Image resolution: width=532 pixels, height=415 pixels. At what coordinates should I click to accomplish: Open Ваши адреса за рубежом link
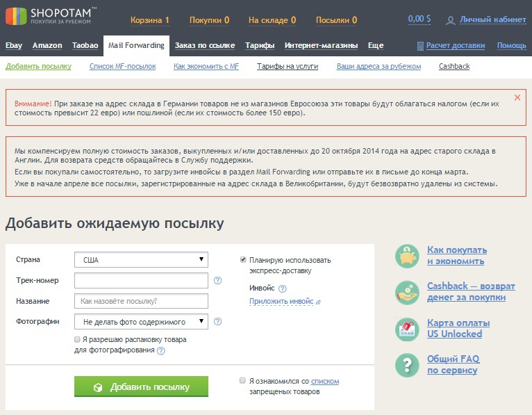click(379, 66)
